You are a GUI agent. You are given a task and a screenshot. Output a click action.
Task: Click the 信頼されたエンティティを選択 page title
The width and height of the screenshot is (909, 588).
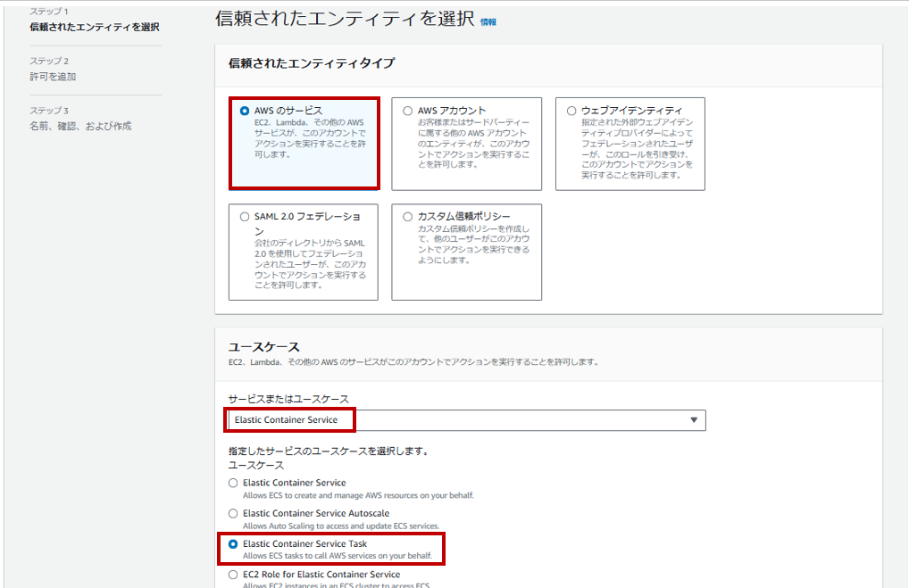345,19
